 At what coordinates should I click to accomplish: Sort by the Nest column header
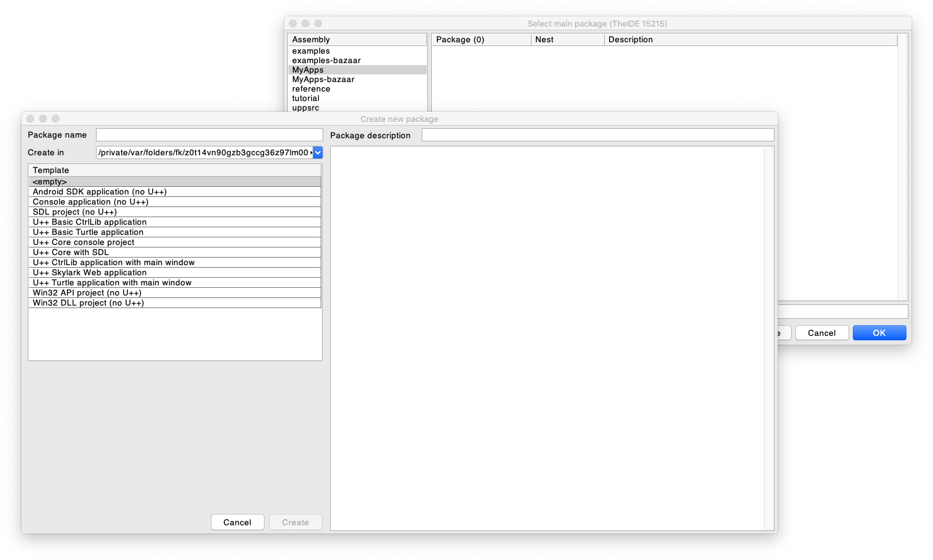click(567, 40)
